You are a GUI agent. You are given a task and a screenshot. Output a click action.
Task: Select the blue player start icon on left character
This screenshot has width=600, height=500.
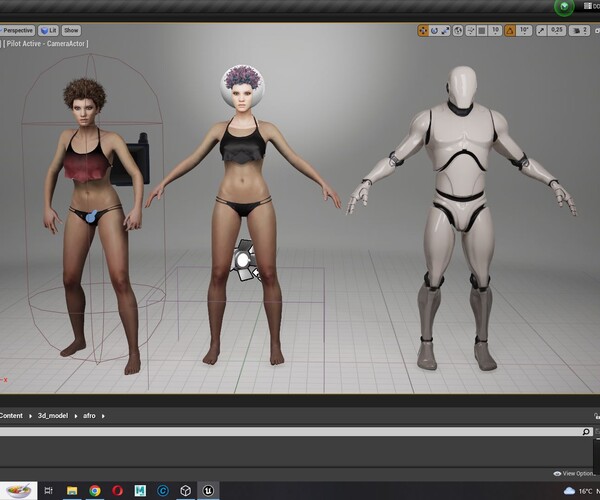pos(92,216)
